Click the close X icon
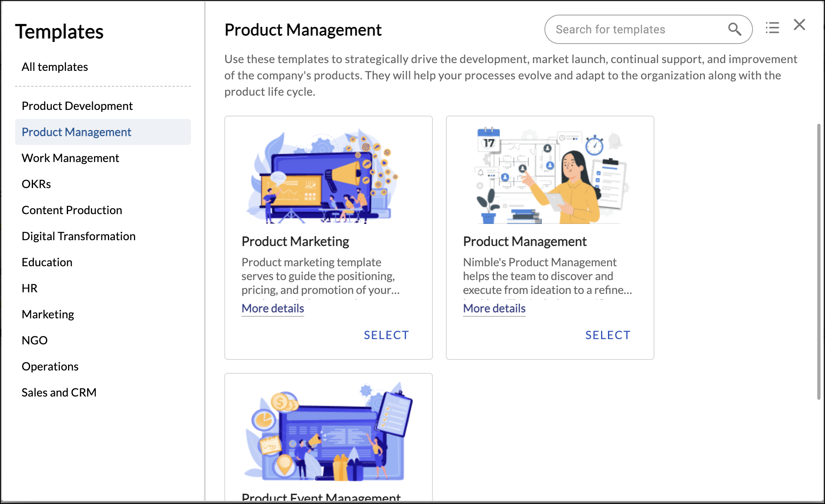Screen dimensions: 825x504 click(x=799, y=25)
